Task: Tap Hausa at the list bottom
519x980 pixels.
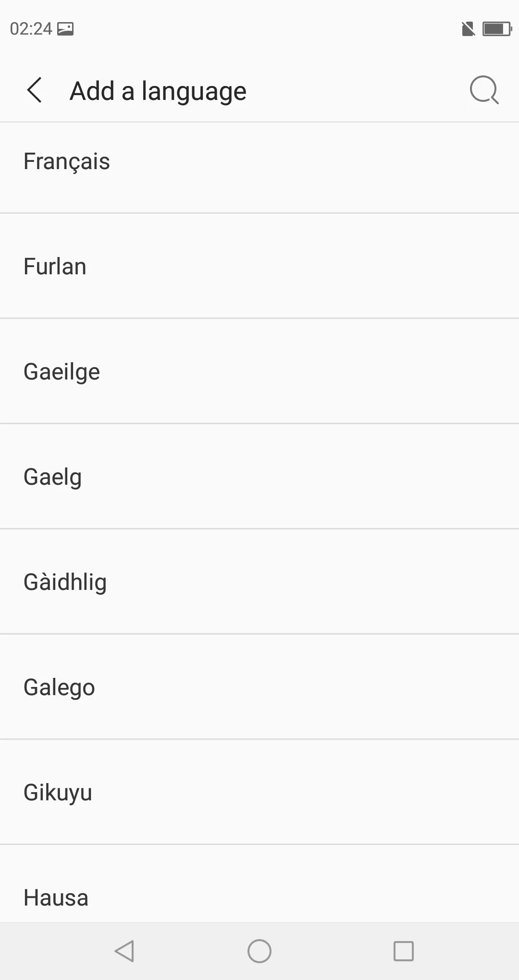Action: [x=56, y=897]
